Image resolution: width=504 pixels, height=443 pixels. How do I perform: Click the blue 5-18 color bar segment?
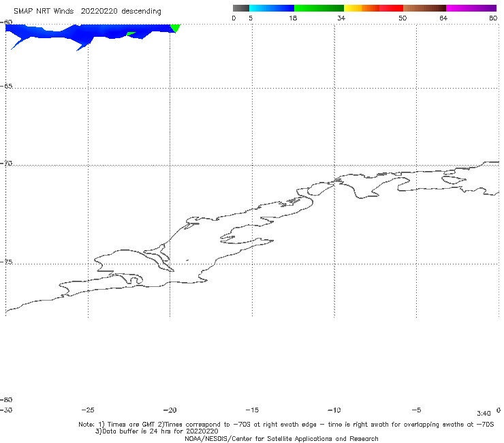(272, 8)
